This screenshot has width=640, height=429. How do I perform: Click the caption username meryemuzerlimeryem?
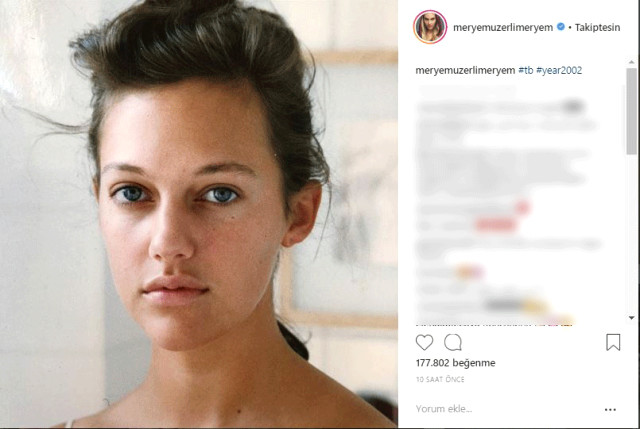pyautogui.click(x=465, y=70)
